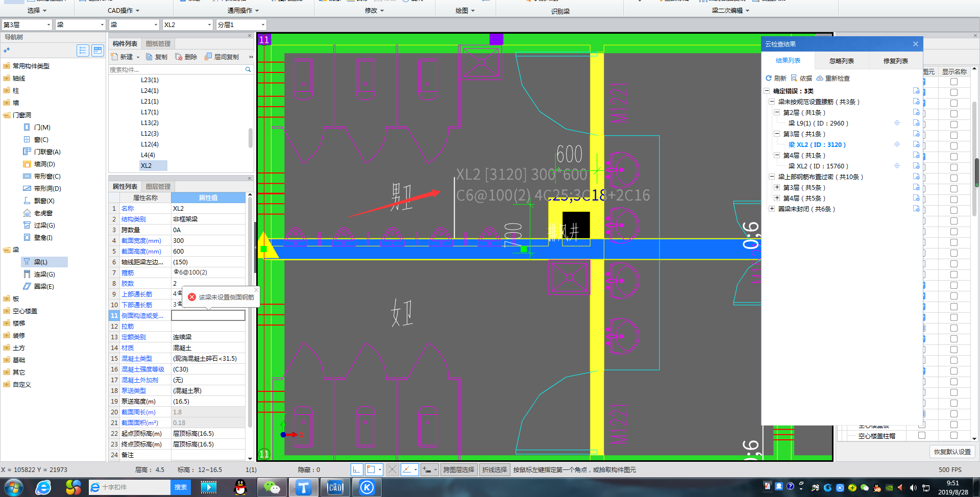Open the blue T application on the taskbar
The image size is (980, 497).
tap(304, 487)
